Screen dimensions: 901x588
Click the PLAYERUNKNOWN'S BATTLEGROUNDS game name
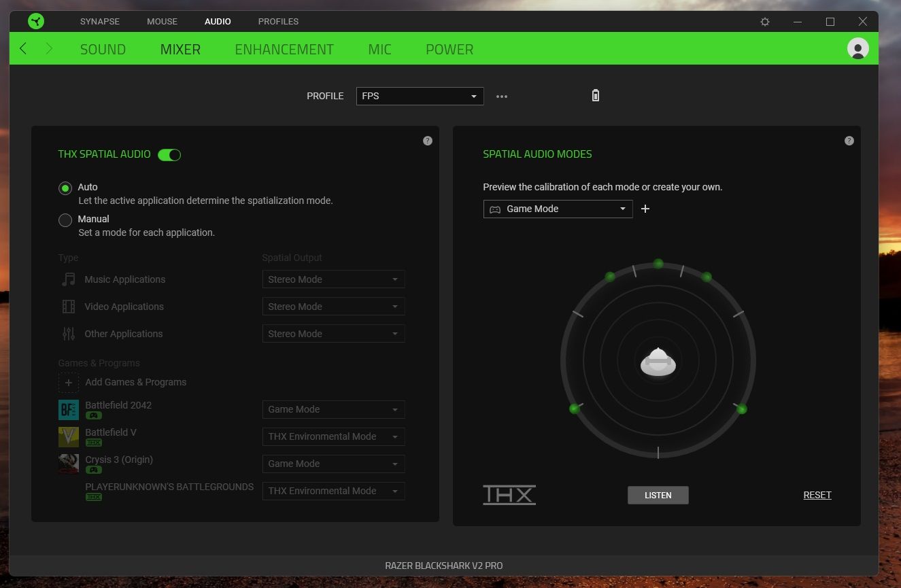coord(169,487)
